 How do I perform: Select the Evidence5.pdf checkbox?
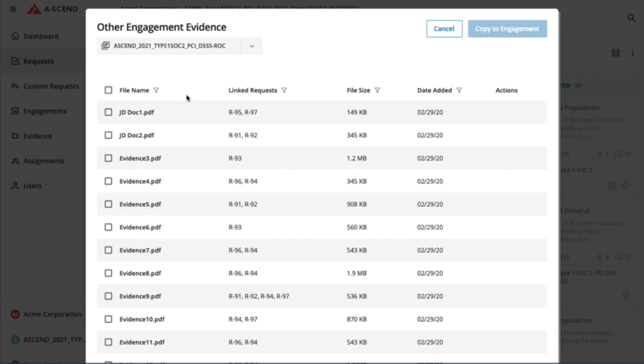108,204
